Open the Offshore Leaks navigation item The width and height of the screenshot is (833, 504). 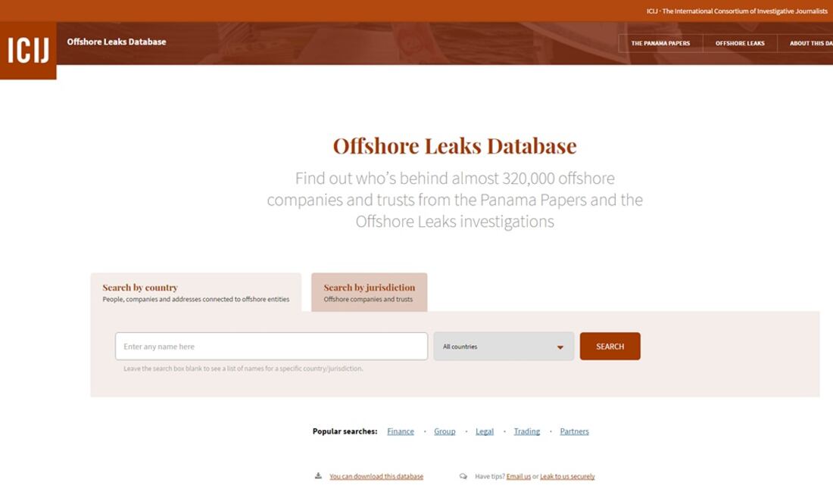coord(740,43)
